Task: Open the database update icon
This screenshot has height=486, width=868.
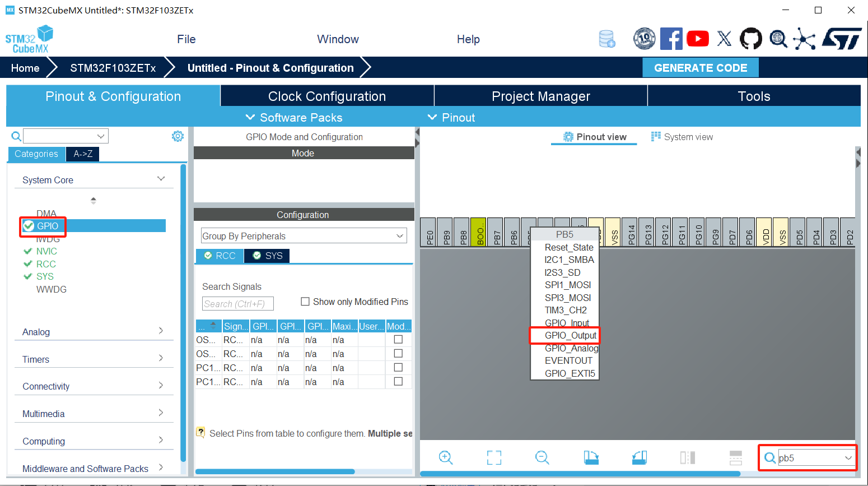Action: (607, 39)
